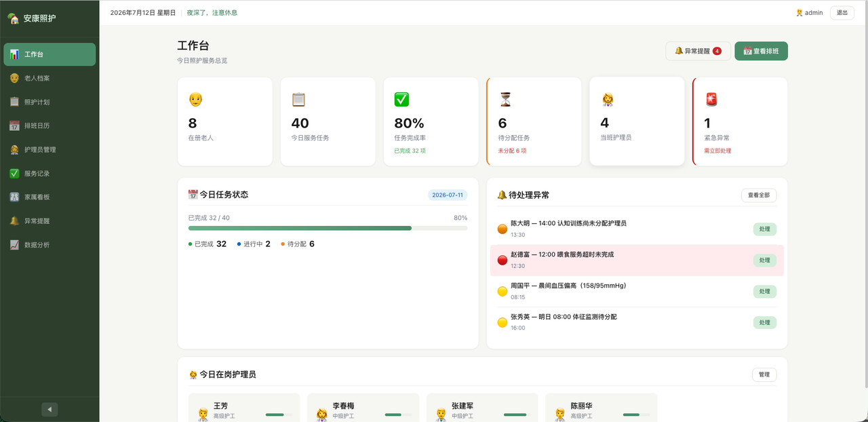Click the admin user avatar icon

(800, 12)
